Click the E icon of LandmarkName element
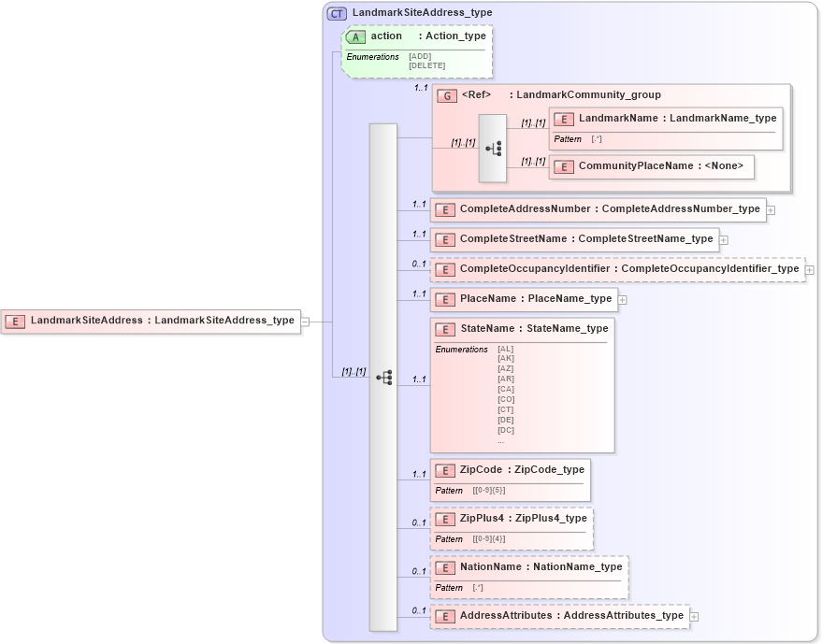 564,119
